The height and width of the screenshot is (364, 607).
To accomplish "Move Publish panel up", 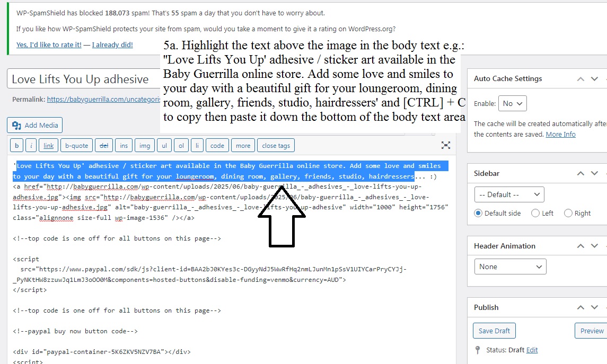I will [x=580, y=307].
